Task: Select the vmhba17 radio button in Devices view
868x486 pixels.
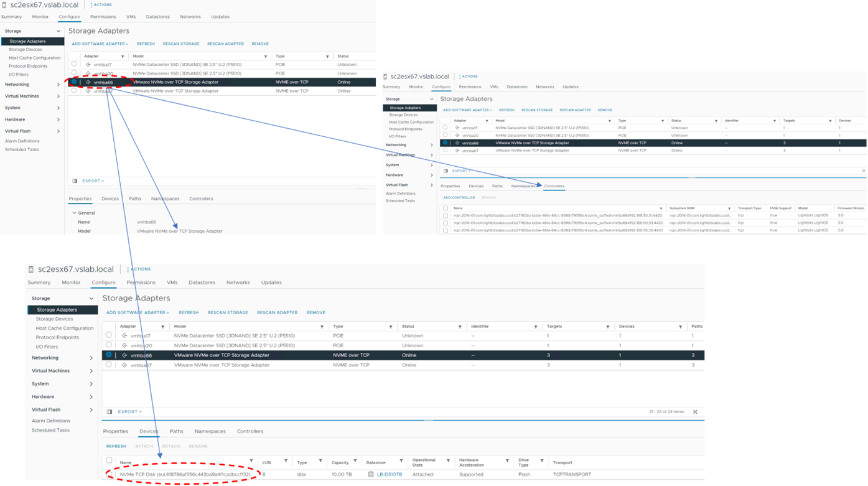Action: [109, 335]
